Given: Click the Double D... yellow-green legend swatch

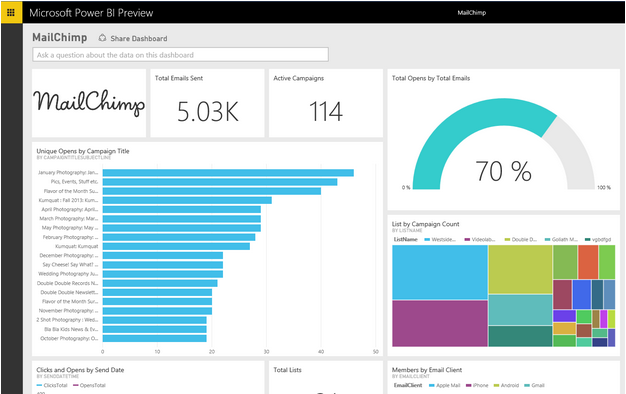Looking at the screenshot, I should pyautogui.click(x=507, y=240).
